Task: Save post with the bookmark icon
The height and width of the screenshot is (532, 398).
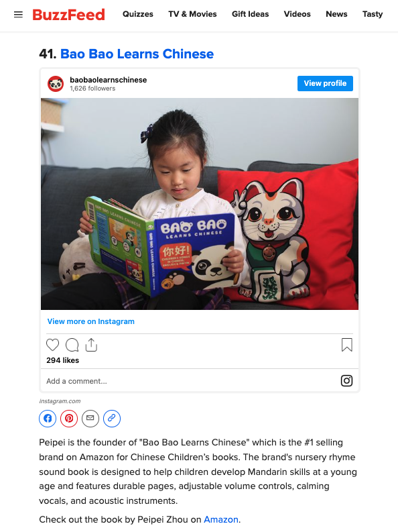Action: 347,345
